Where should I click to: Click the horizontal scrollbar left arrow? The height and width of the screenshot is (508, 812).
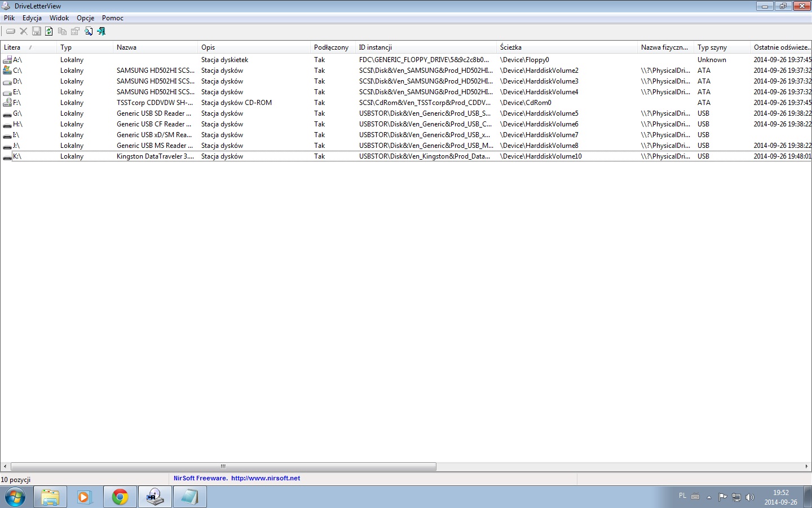(x=5, y=467)
